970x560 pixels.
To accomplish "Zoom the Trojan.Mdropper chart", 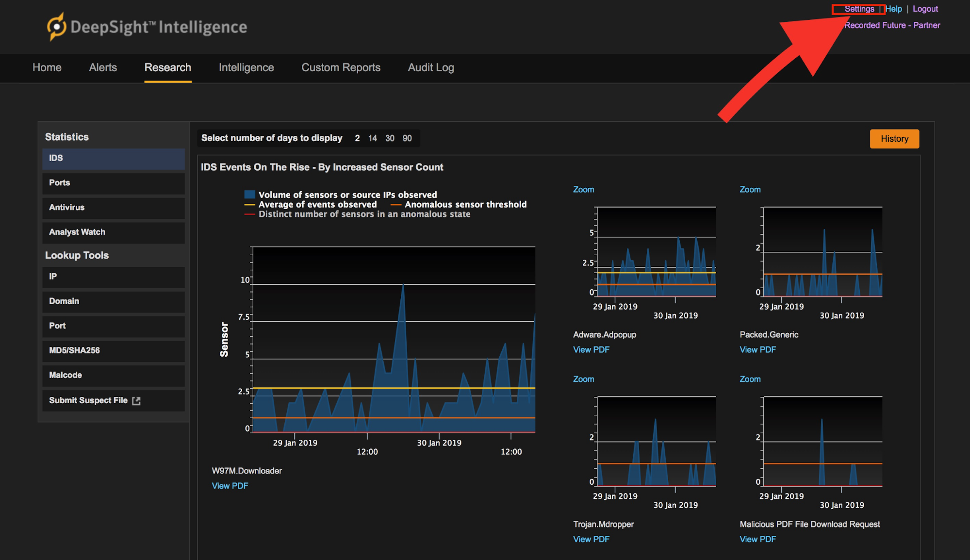I will point(583,379).
